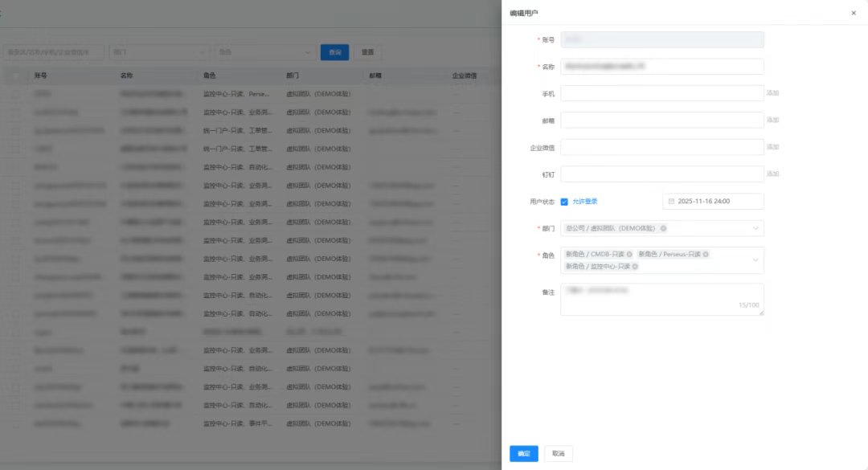
Task: Click 添加 beside the 邮箱 field
Action: (x=772, y=121)
